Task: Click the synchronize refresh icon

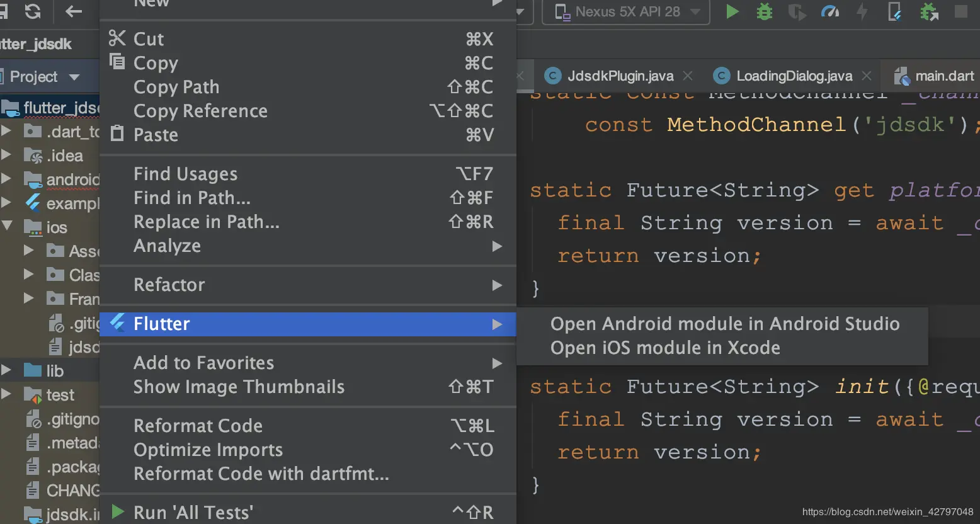Action: tap(33, 11)
